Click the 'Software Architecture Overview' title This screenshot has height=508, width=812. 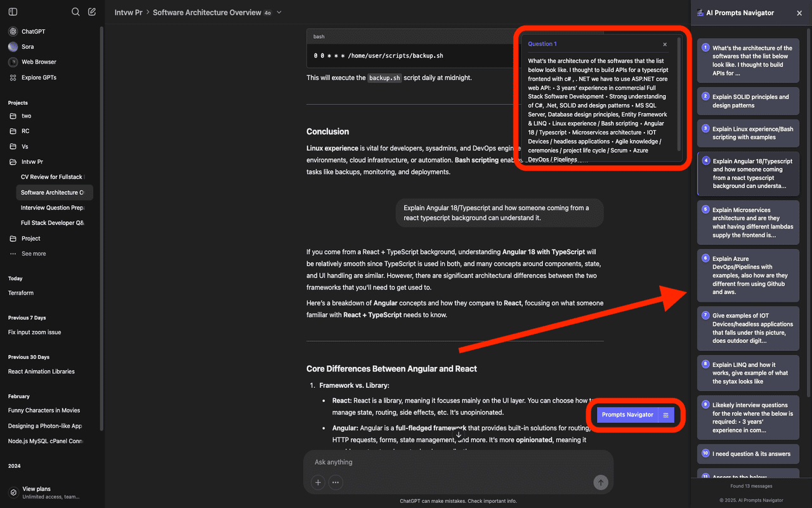pos(207,12)
